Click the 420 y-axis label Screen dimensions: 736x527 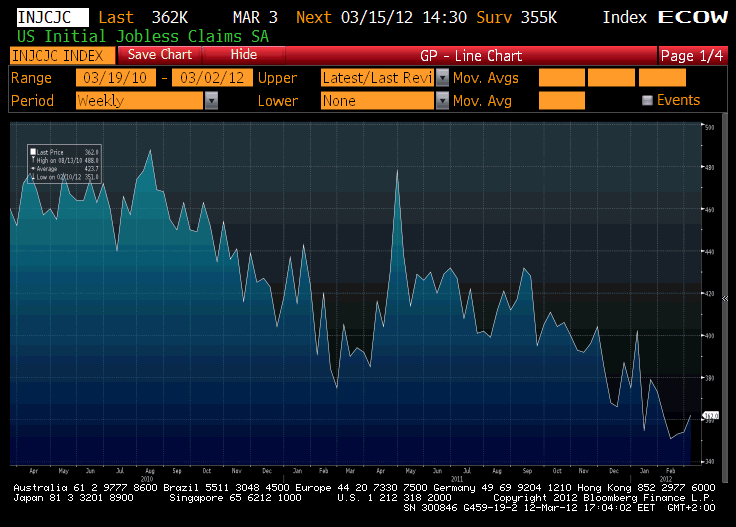click(709, 293)
